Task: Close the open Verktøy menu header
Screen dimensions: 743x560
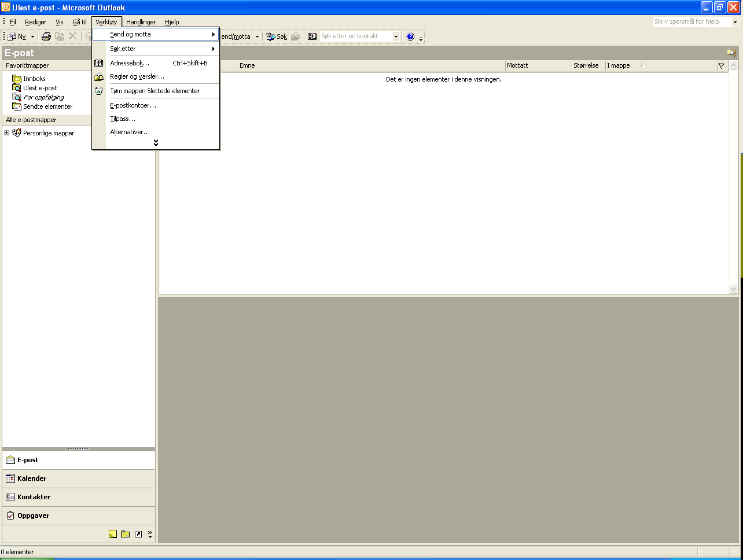Action: [106, 22]
